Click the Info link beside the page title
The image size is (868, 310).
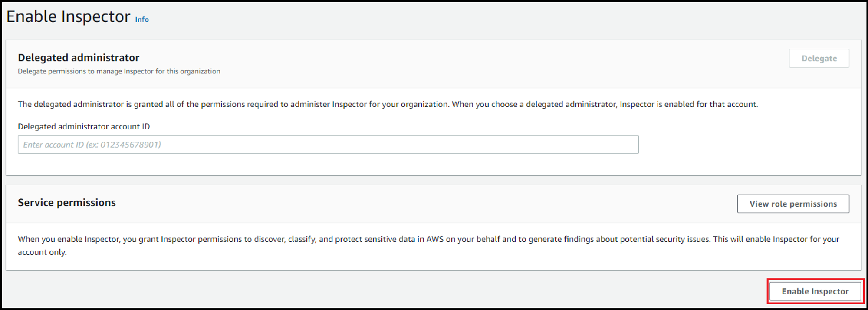142,20
